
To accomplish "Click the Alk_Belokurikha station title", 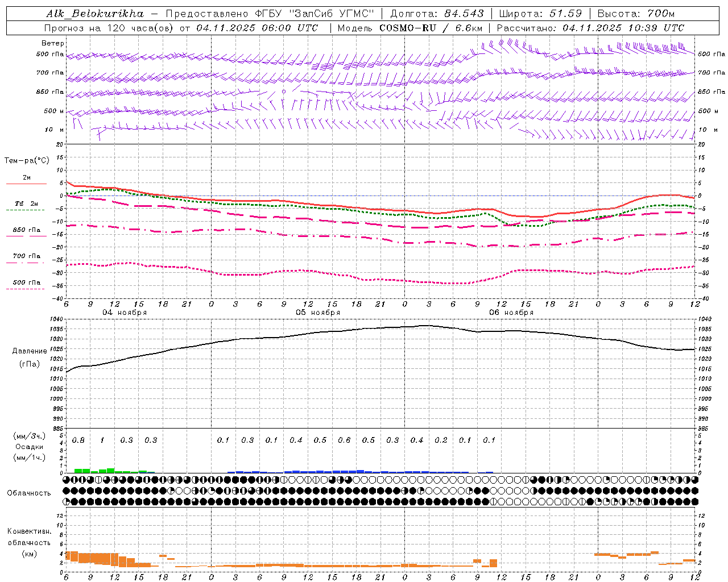I will tap(94, 14).
